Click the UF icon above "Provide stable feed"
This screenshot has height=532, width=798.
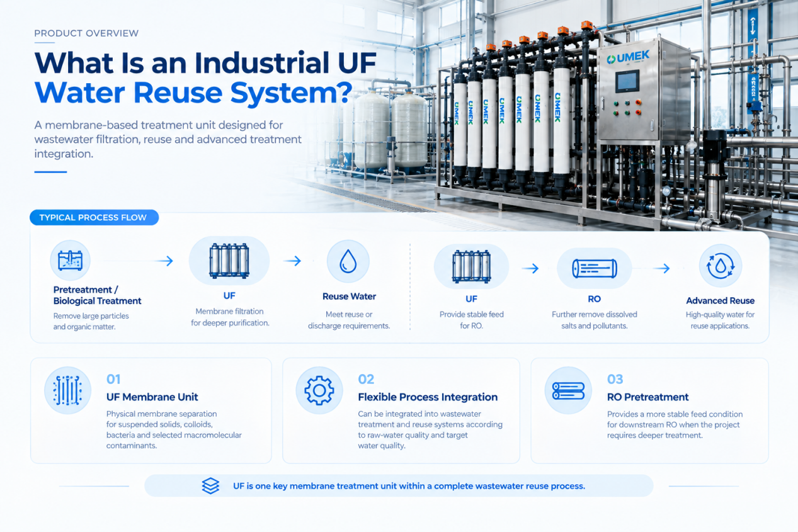click(x=471, y=266)
